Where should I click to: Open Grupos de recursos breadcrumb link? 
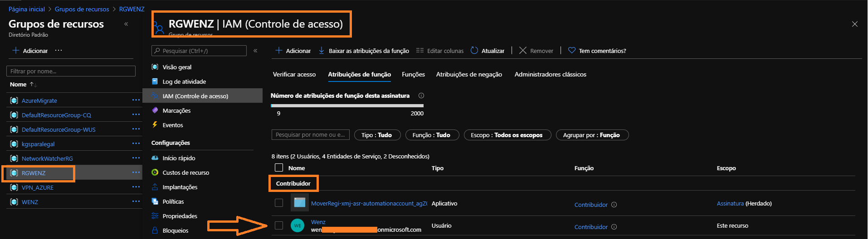point(82,9)
